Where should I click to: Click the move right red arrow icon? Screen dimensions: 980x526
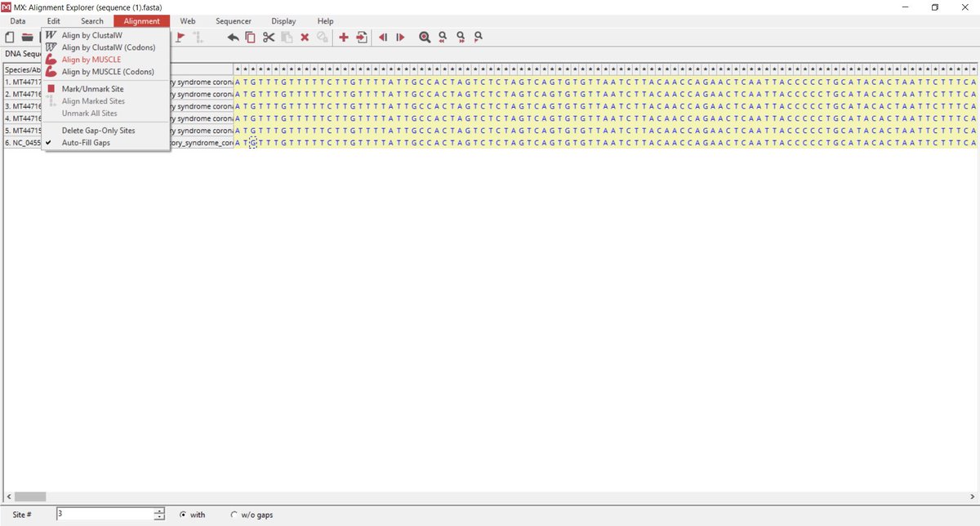point(400,37)
